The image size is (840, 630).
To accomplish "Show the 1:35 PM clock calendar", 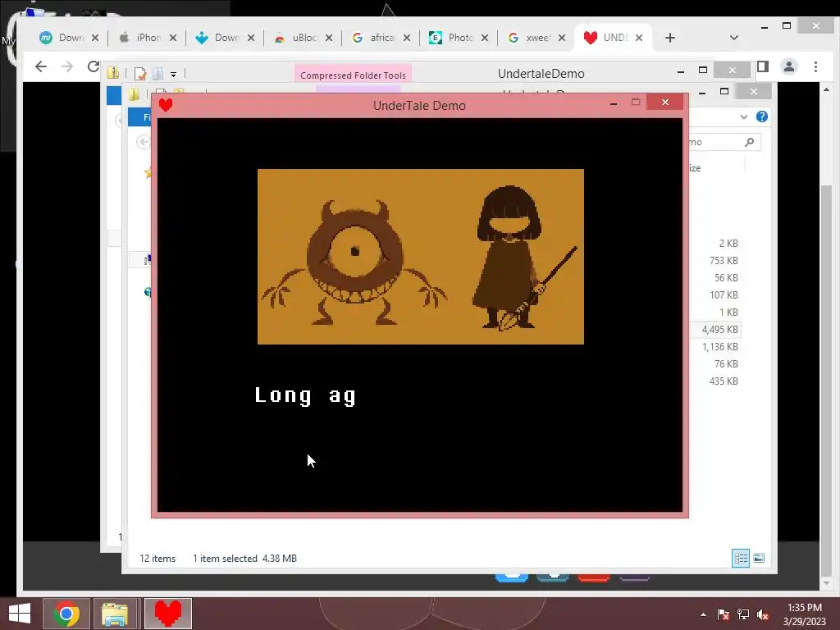I will (804, 614).
